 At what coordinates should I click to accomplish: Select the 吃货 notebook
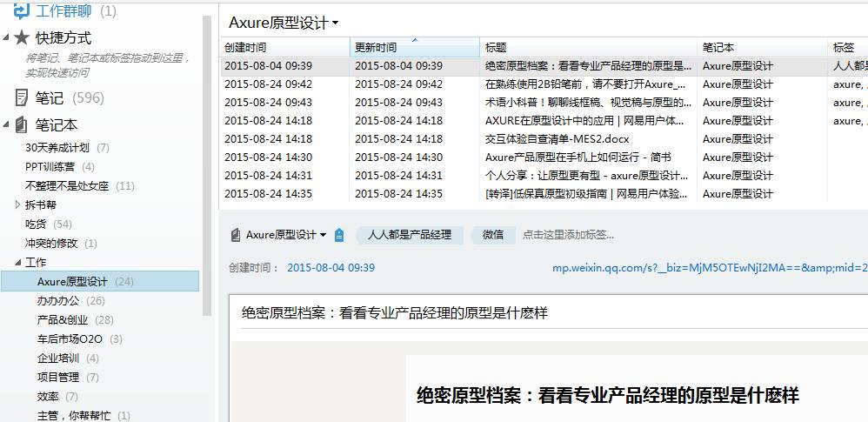[49, 224]
